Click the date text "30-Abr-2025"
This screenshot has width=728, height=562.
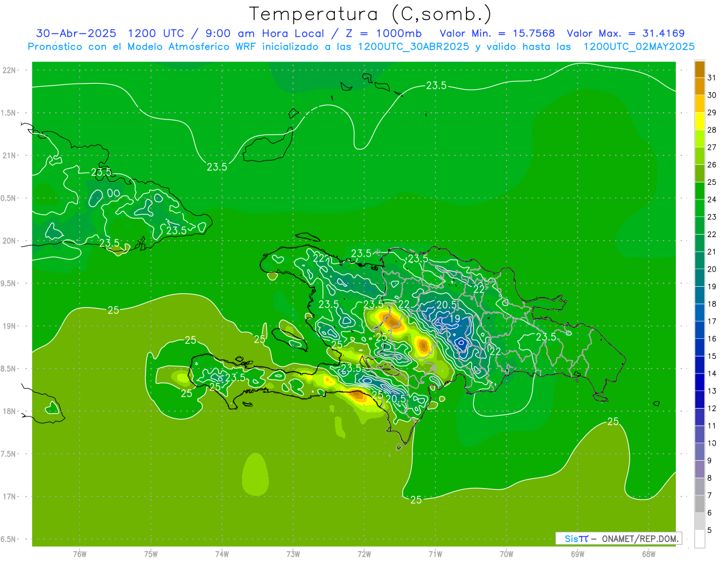pos(77,33)
